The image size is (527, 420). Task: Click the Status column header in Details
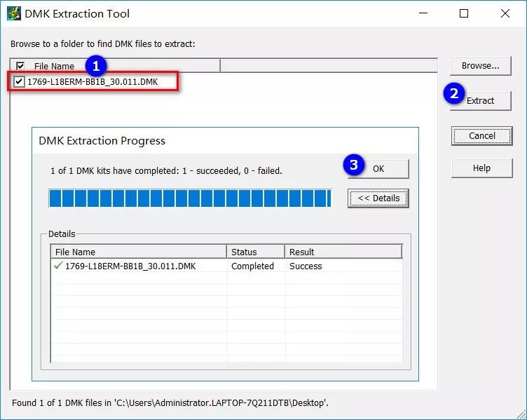point(256,252)
